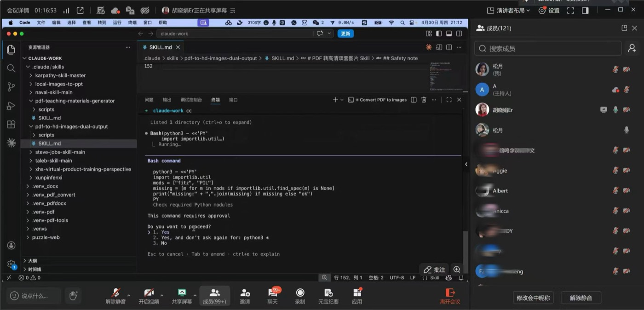Open the 文件 menu in macOS menu bar

(41, 23)
